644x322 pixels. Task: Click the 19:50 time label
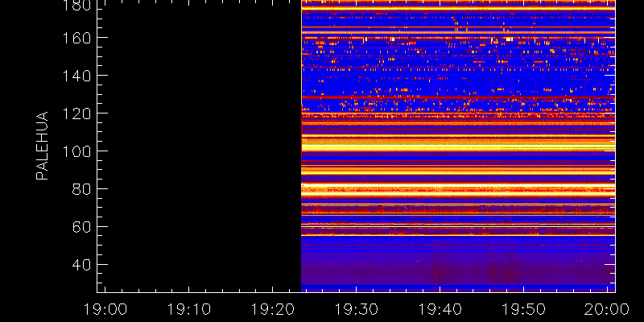[x=524, y=309]
